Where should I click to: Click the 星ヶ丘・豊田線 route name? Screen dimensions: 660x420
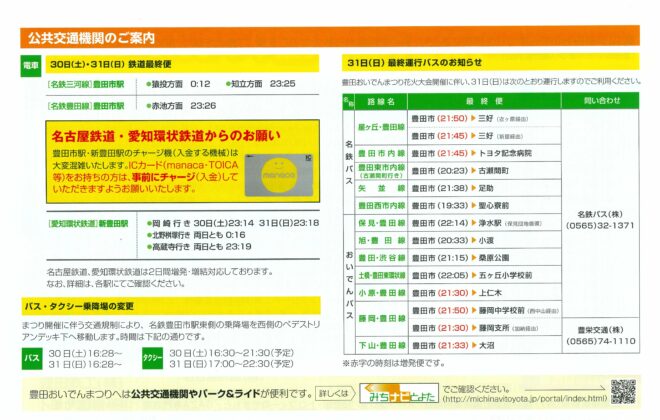tap(381, 127)
